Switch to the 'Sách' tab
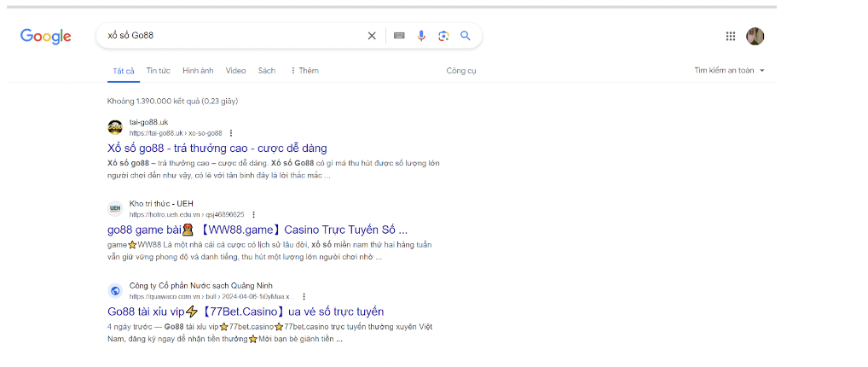This screenshot has width=868, height=367. pyautogui.click(x=267, y=70)
